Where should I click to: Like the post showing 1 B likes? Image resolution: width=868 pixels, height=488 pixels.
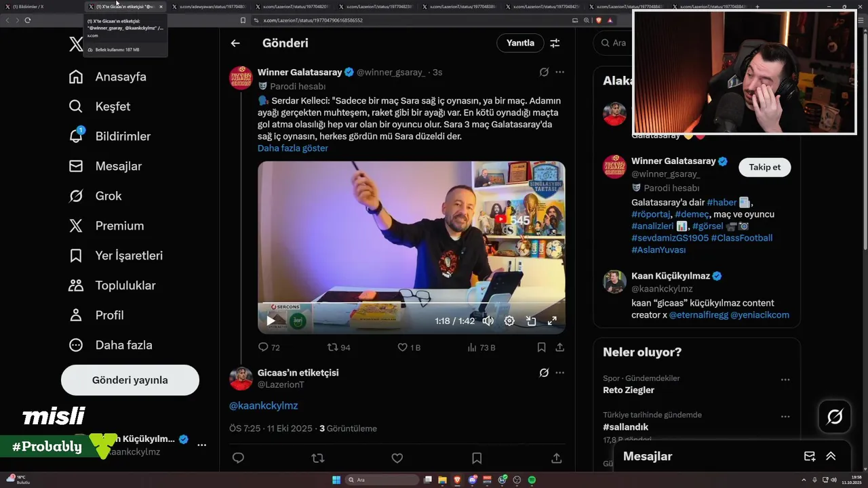click(409, 347)
